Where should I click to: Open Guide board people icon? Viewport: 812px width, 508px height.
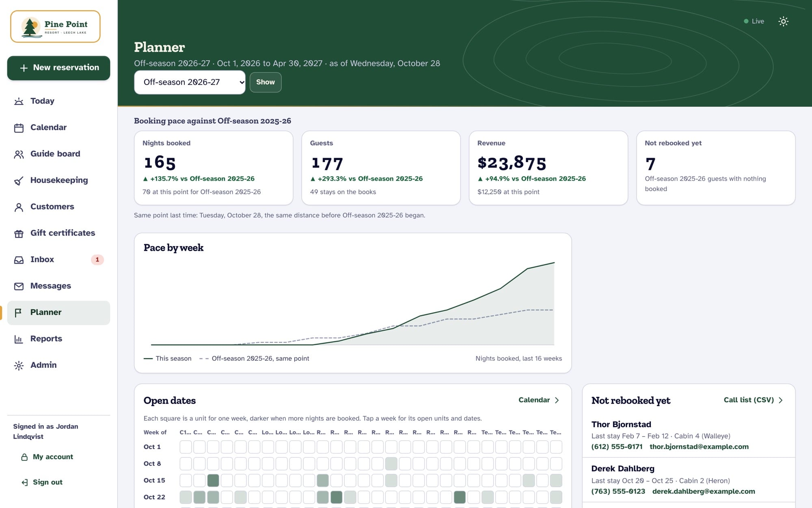(x=19, y=154)
